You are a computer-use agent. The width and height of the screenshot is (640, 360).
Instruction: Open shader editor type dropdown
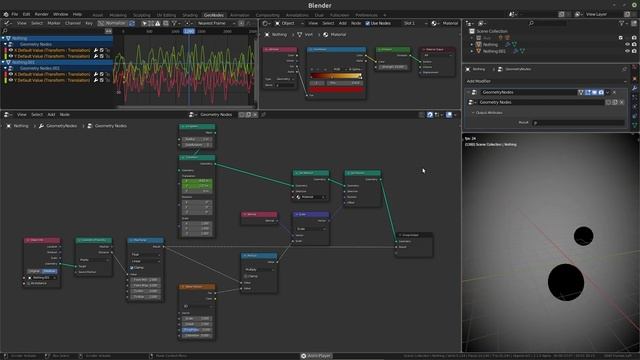pyautogui.click(x=266, y=23)
